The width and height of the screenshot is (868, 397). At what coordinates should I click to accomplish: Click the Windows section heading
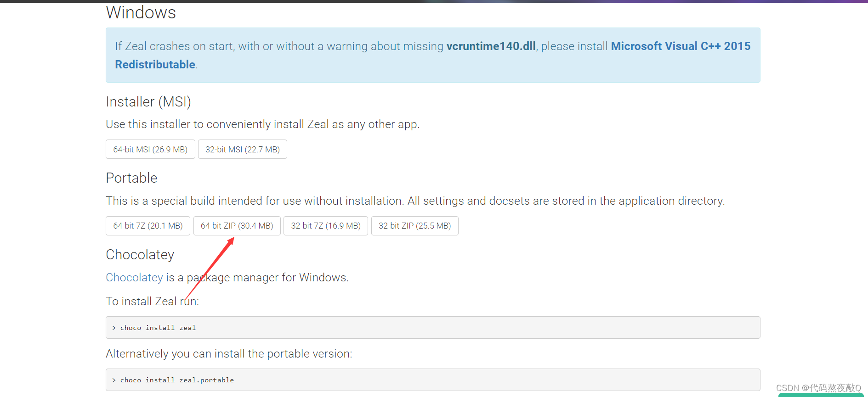pos(141,12)
